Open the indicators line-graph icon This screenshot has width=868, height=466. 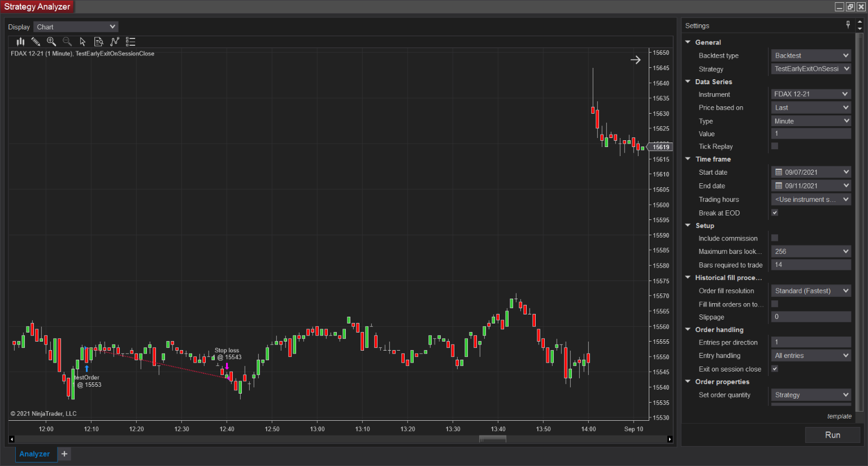(x=115, y=41)
